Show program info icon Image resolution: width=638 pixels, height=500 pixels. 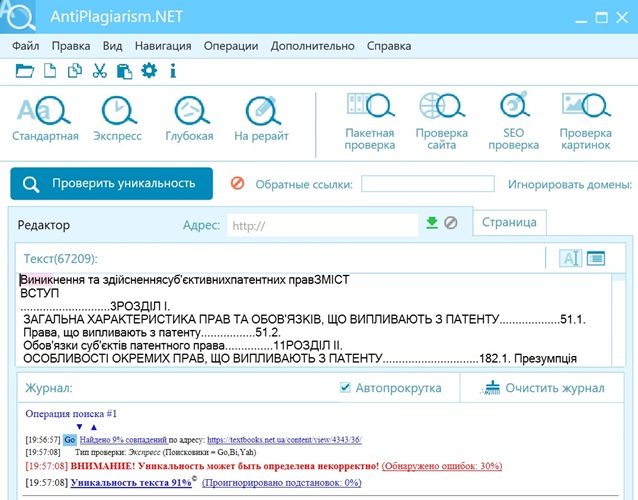coord(173,71)
